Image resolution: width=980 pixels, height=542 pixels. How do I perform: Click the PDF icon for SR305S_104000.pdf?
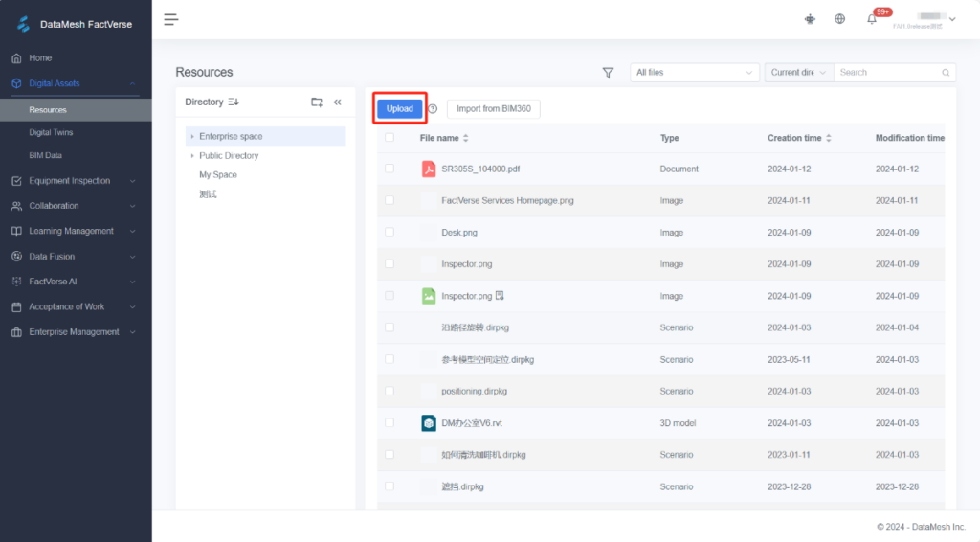[428, 169]
